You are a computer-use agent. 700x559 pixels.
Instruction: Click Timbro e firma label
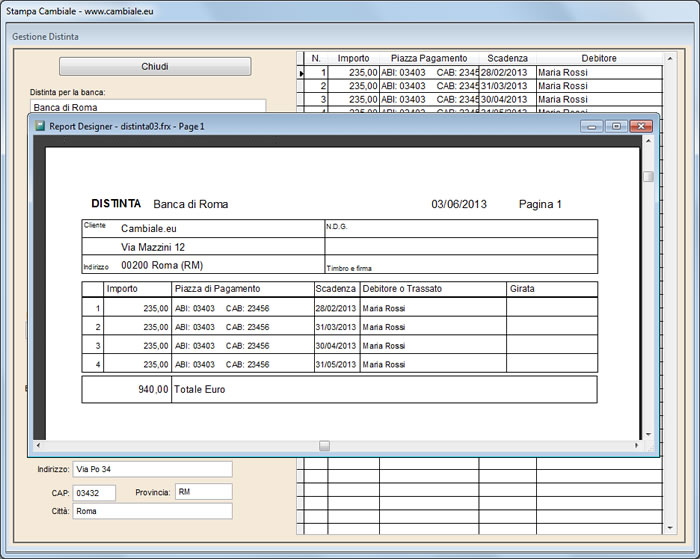[x=349, y=268]
